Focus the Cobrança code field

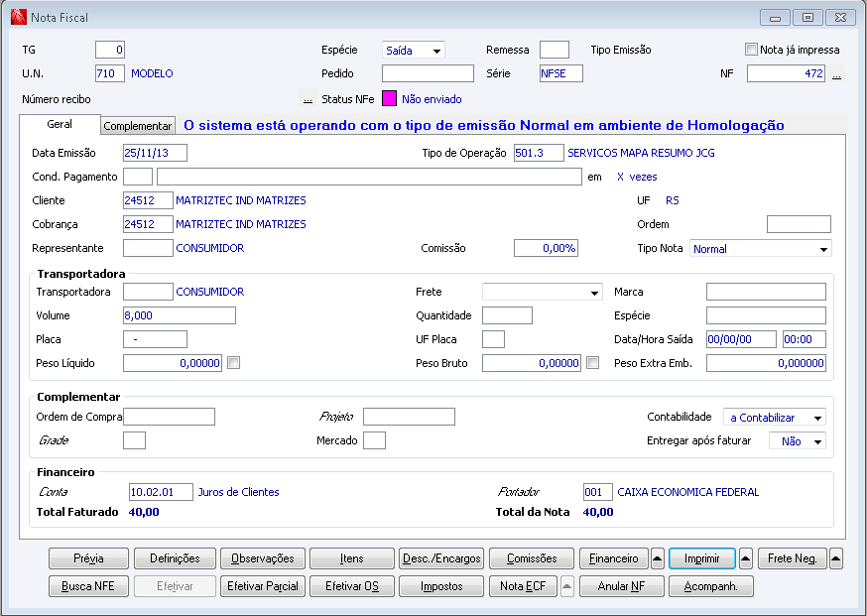click(x=148, y=224)
